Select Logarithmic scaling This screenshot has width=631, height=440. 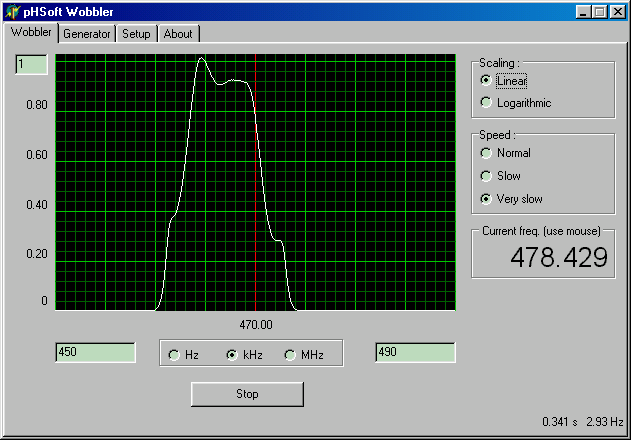(516, 103)
